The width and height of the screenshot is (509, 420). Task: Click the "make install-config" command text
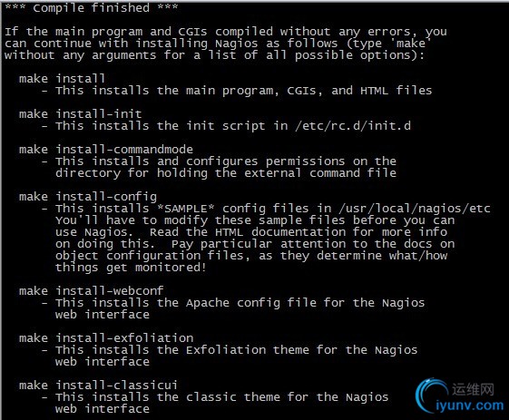(x=88, y=197)
